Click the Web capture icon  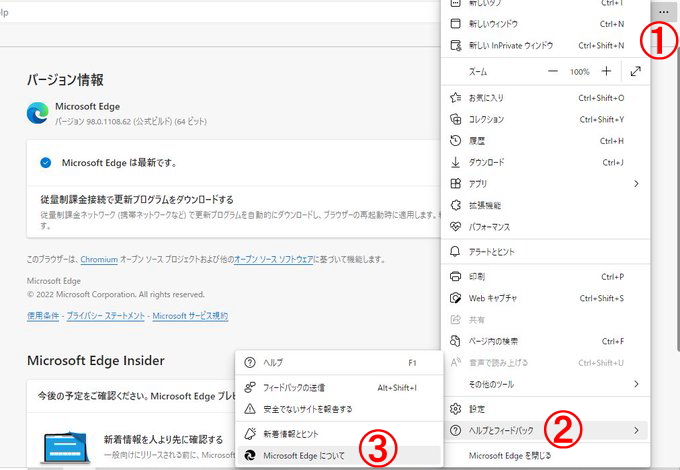point(455,298)
